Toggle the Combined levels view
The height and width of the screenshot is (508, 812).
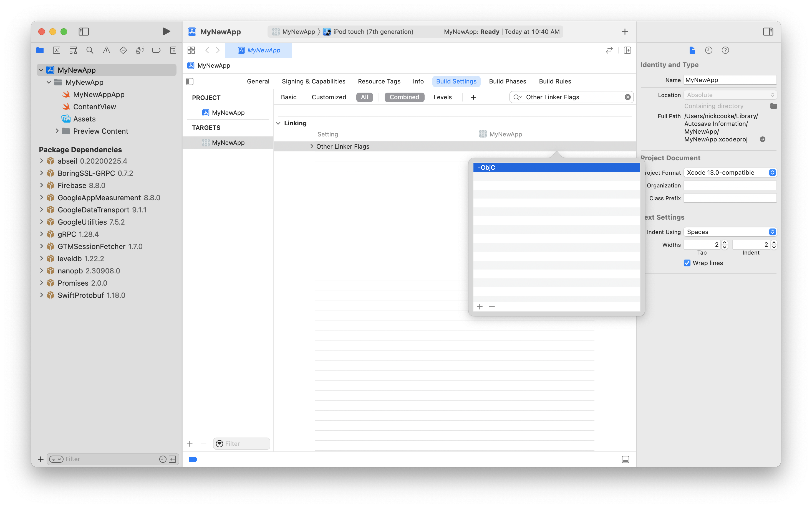tap(404, 96)
